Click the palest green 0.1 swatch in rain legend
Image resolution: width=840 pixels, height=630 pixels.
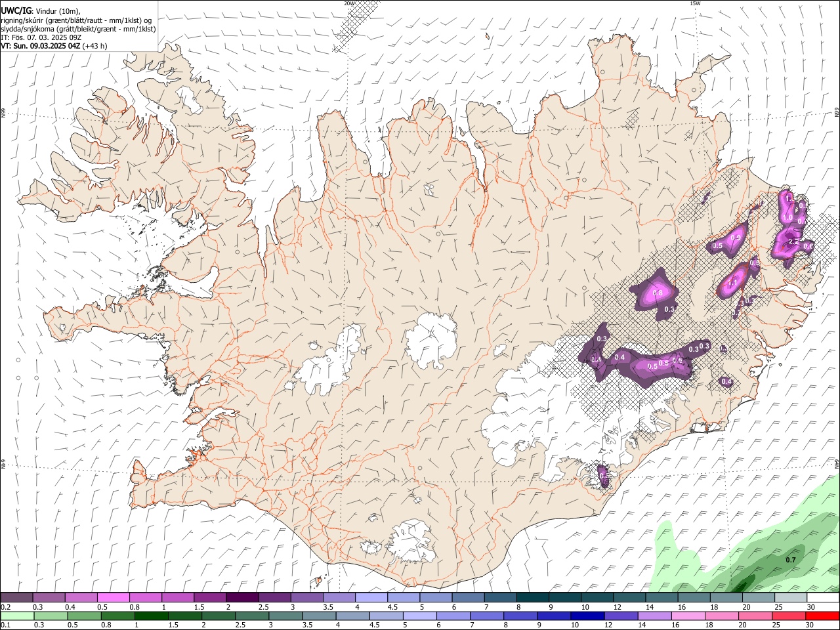(17, 616)
